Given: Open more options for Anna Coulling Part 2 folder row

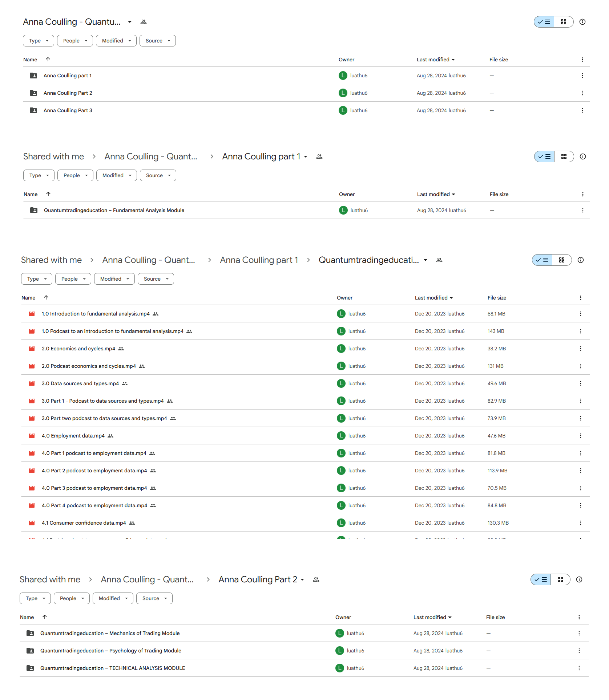Looking at the screenshot, I should tap(582, 93).
